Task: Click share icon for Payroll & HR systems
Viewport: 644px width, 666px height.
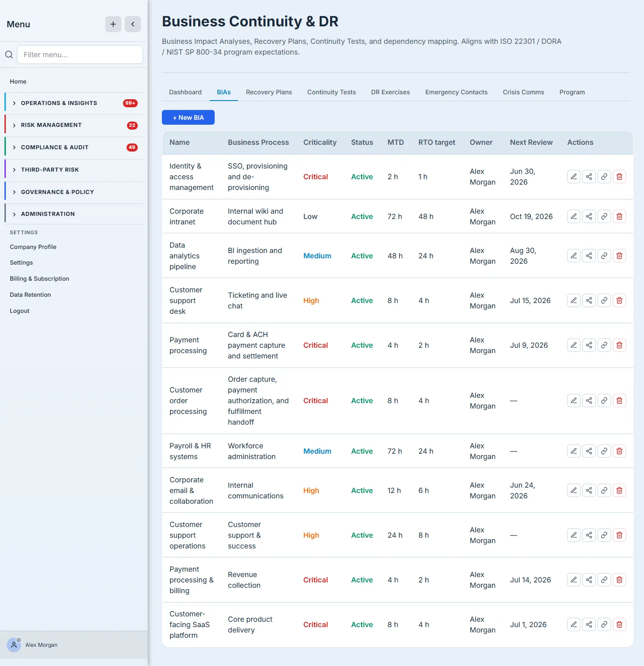Action: (589, 451)
